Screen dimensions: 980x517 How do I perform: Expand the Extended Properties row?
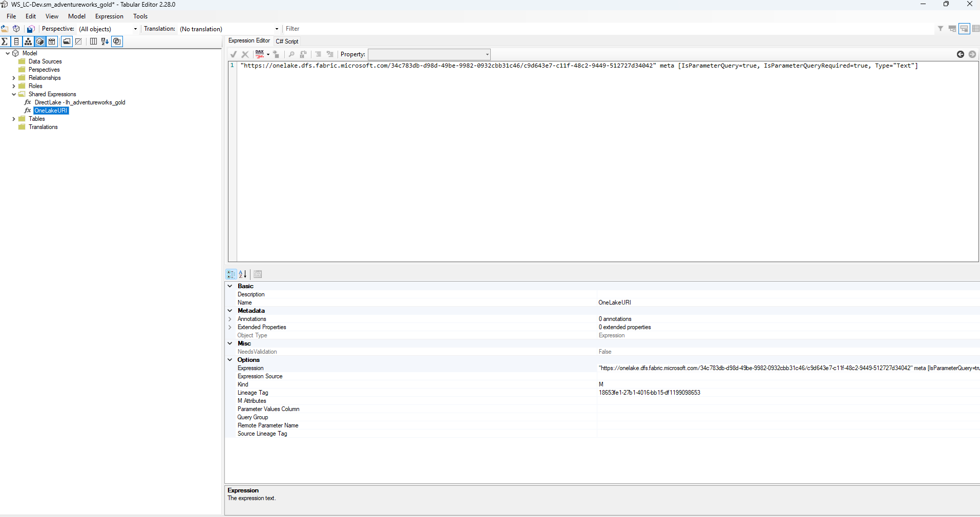(x=230, y=327)
